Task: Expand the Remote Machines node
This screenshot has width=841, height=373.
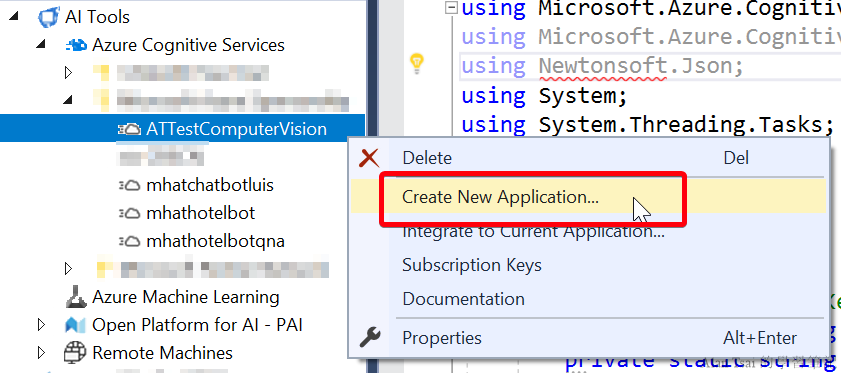Action: [x=41, y=353]
